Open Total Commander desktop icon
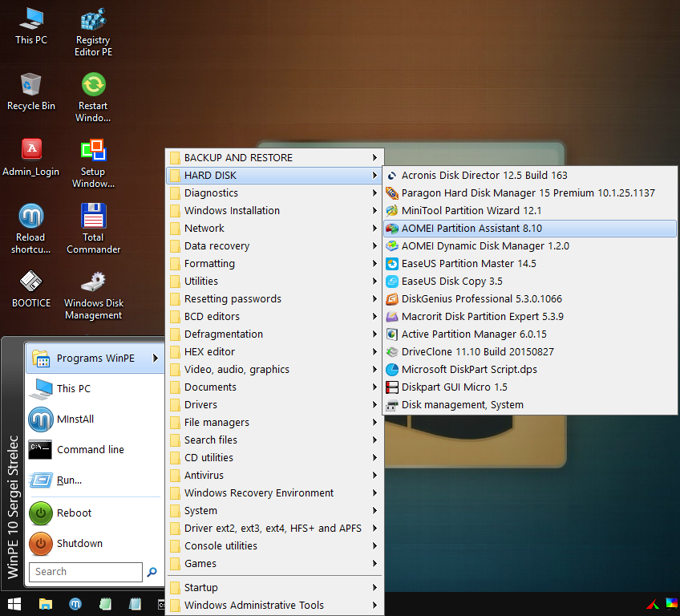The width and height of the screenshot is (680, 616). (x=93, y=229)
